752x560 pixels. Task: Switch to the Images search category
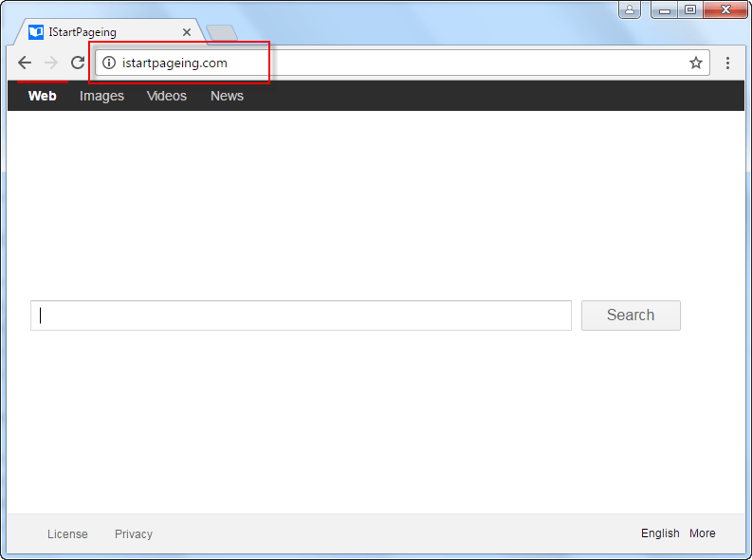coord(101,96)
